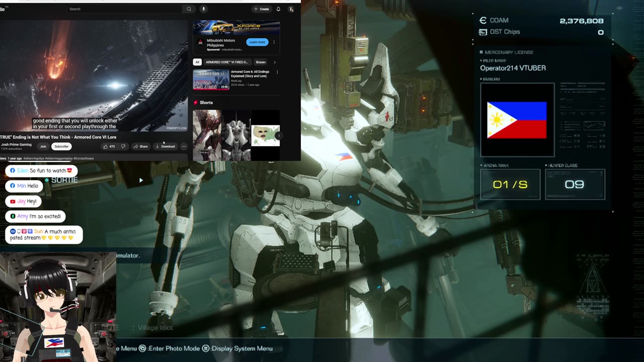Click Jay's Hey chat message
Image resolution: width=644 pixels, height=362 pixels.
23,202
